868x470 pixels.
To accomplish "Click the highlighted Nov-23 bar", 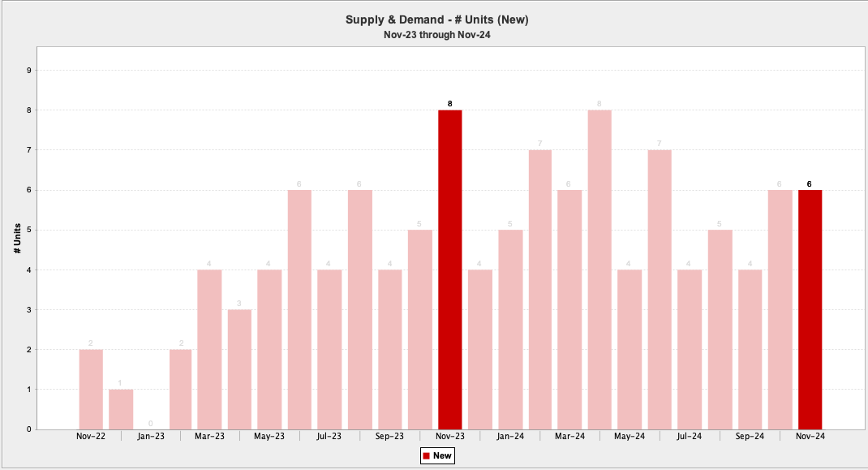I will [449, 269].
